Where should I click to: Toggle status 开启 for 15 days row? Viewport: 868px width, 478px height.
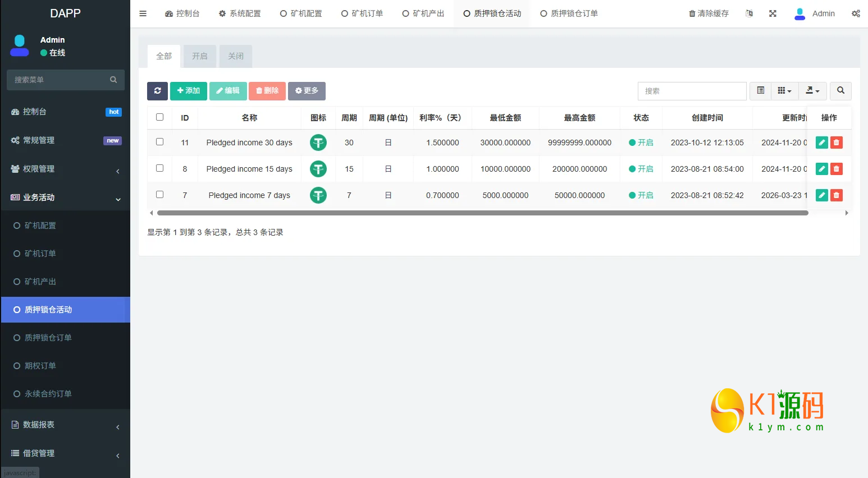point(641,169)
